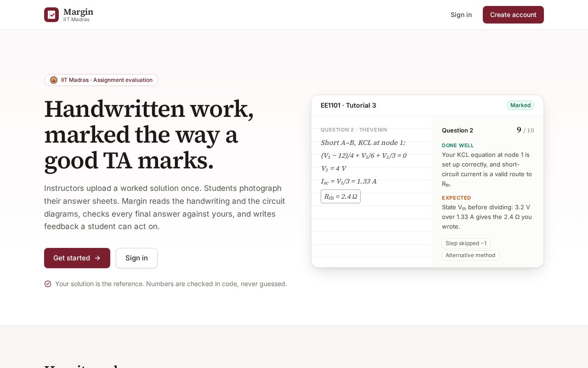588x368 pixels.
Task: Click the arrow icon in Get started
Action: 97,258
